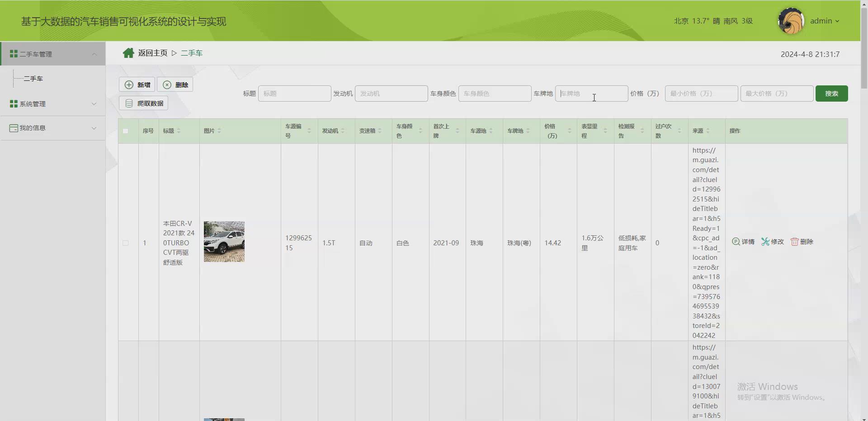Screen dimensions: 868x421
Task: Focus the 发动机 search field
Action: point(392,94)
